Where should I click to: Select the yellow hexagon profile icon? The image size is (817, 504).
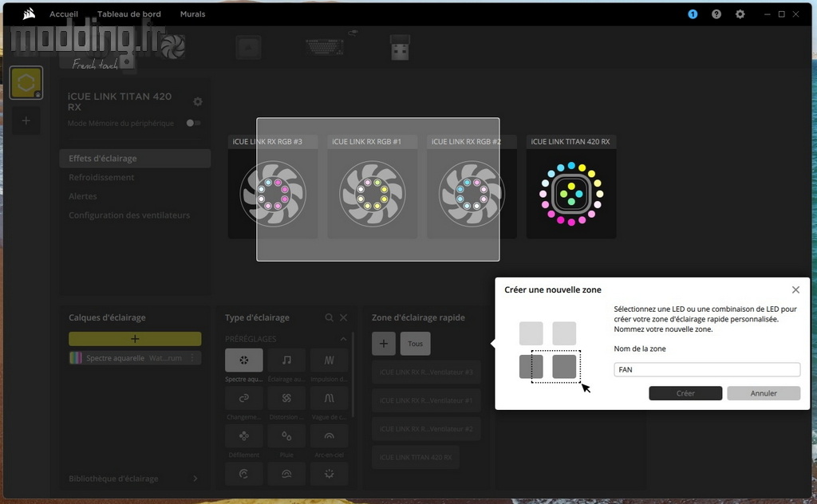[26, 82]
